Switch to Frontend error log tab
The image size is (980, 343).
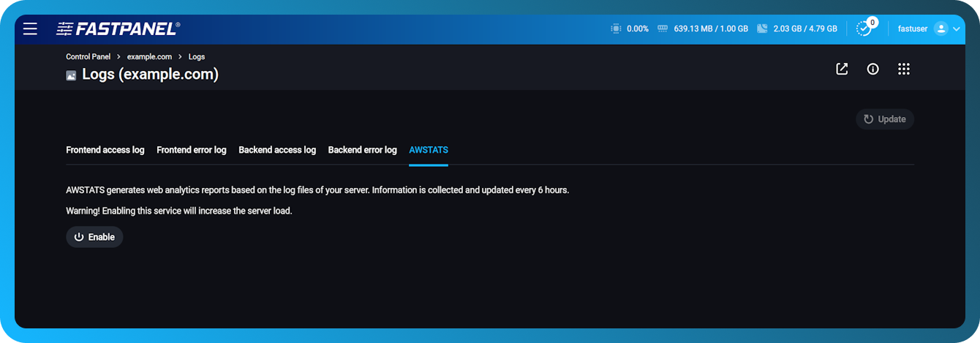[x=192, y=150]
